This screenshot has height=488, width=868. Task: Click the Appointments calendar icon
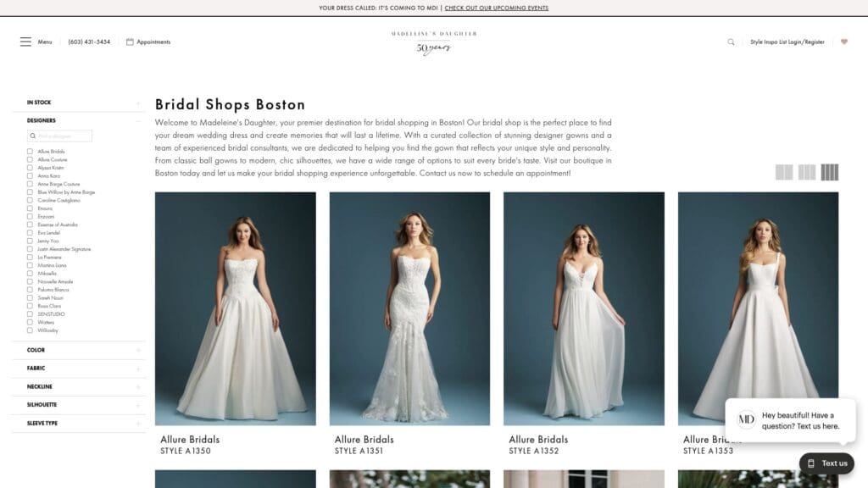130,42
